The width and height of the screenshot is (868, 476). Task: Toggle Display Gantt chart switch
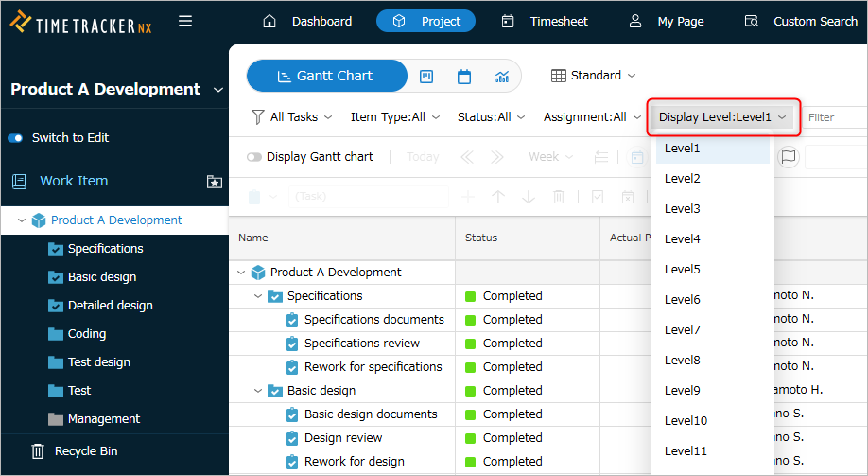click(x=254, y=157)
